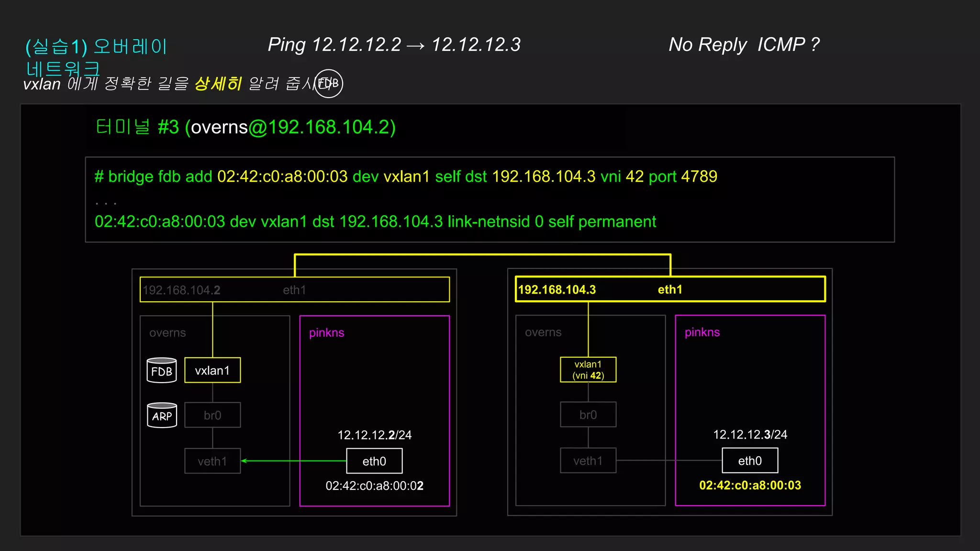This screenshot has width=980, height=551.
Task: Click the circled FDB icon near the subtitle
Action: (328, 83)
